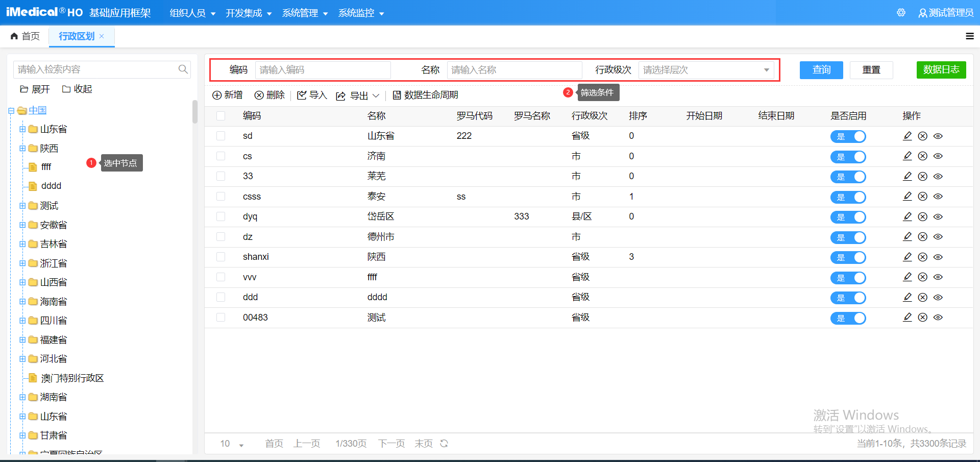980x462 pixels.
Task: Delete row 00483 with circle-x icon
Action: [x=922, y=318]
